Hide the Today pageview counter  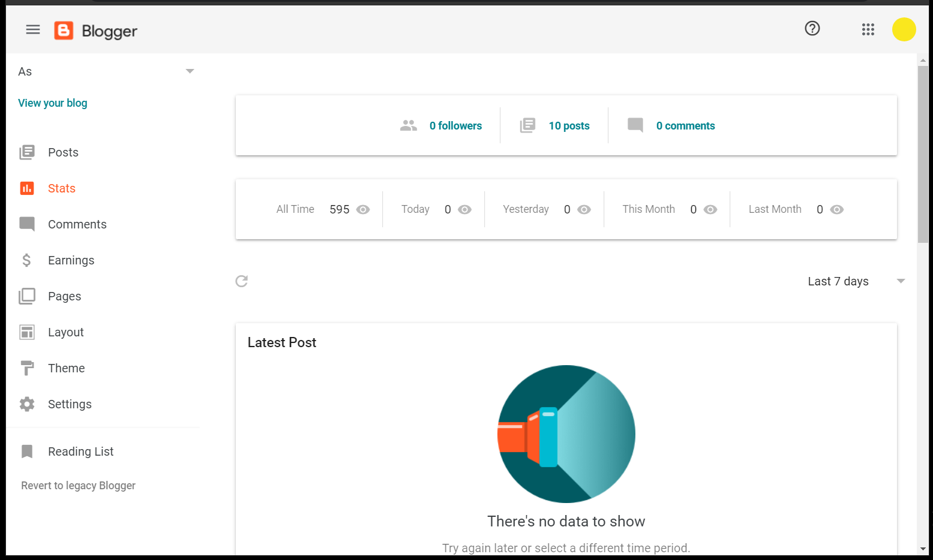tap(466, 209)
